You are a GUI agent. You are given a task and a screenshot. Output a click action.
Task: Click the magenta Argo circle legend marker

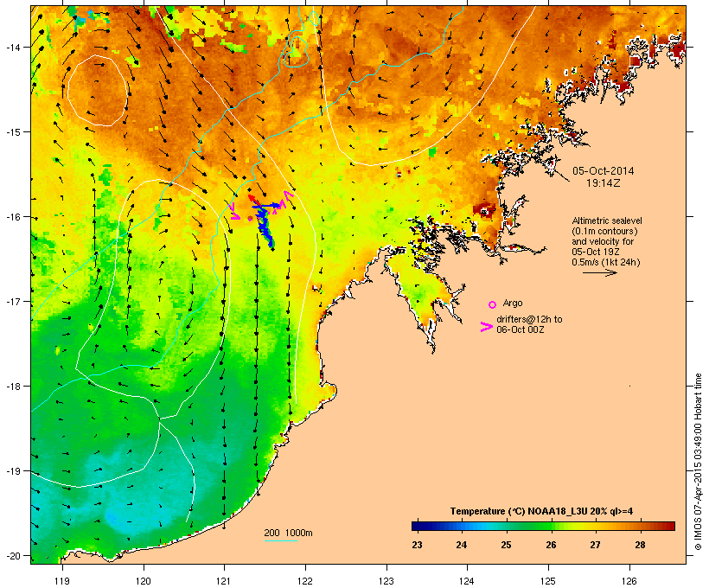point(493,304)
